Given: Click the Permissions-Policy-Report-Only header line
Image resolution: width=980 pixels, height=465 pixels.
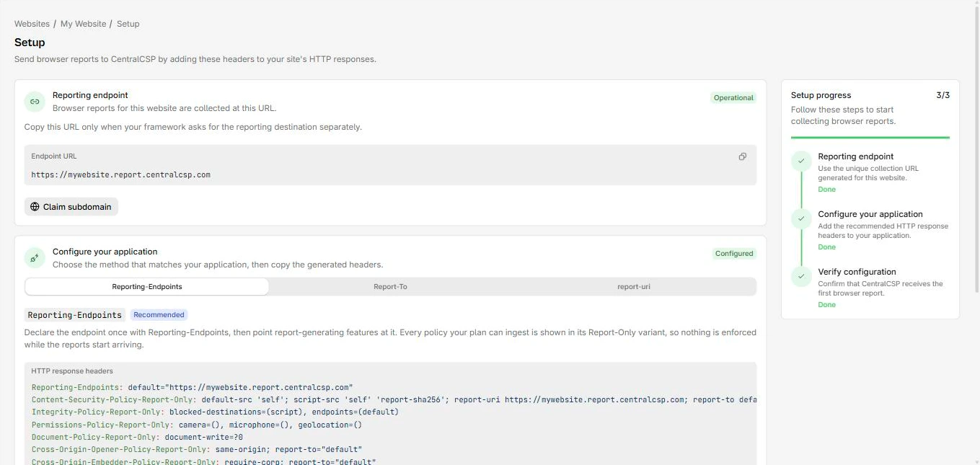Looking at the screenshot, I should click(197, 425).
